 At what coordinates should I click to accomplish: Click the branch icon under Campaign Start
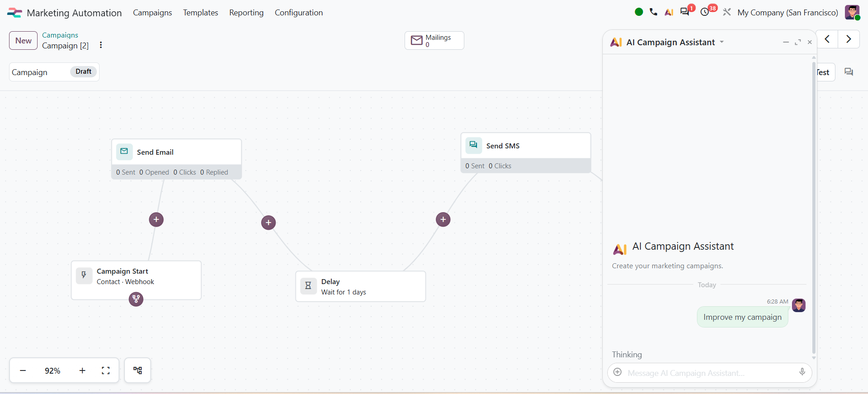pos(136,299)
